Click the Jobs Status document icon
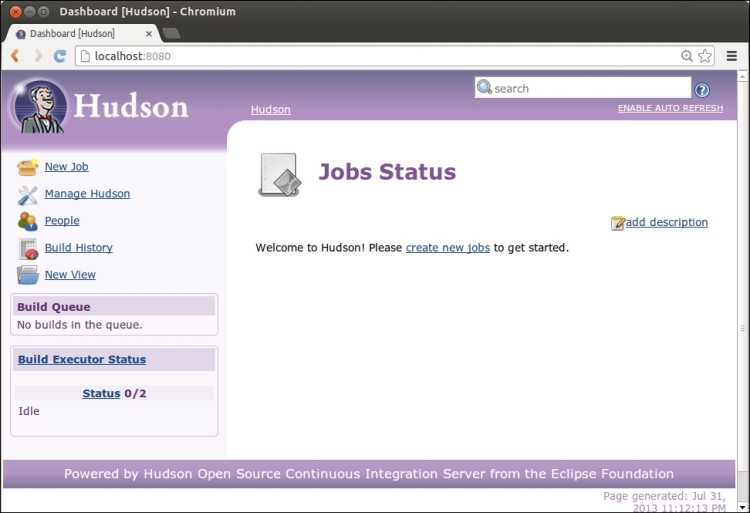Image resolution: width=750 pixels, height=513 pixels. tap(280, 175)
